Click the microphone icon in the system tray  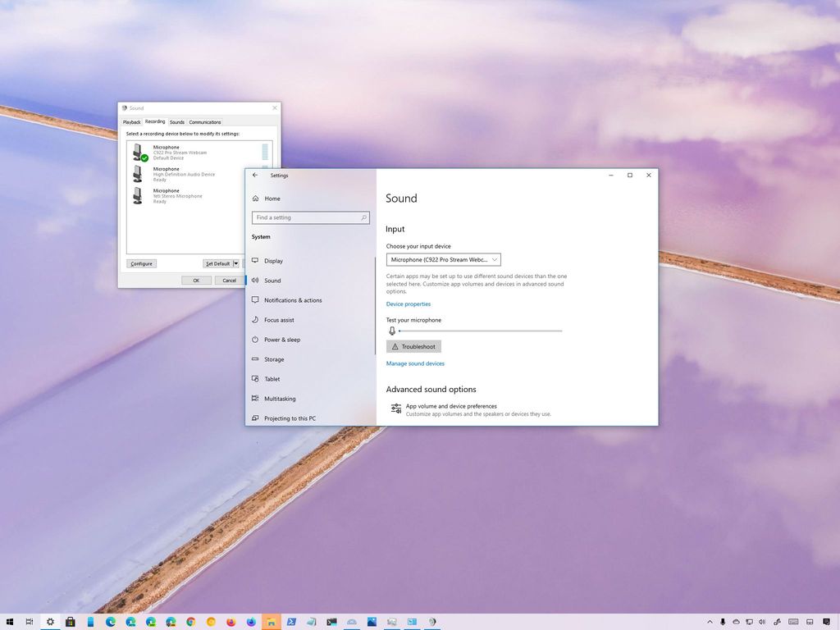[723, 621]
